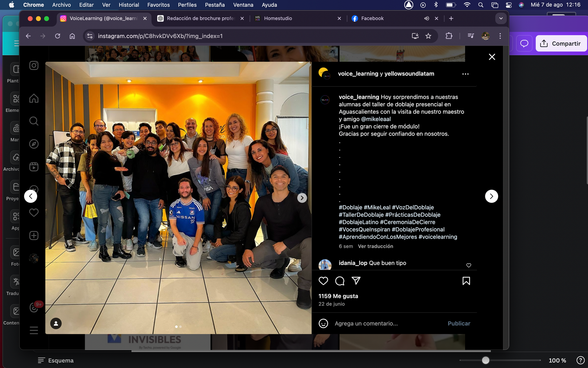Open Instagram hamburger More menu
Image resolution: width=588 pixels, height=368 pixels.
click(x=34, y=330)
